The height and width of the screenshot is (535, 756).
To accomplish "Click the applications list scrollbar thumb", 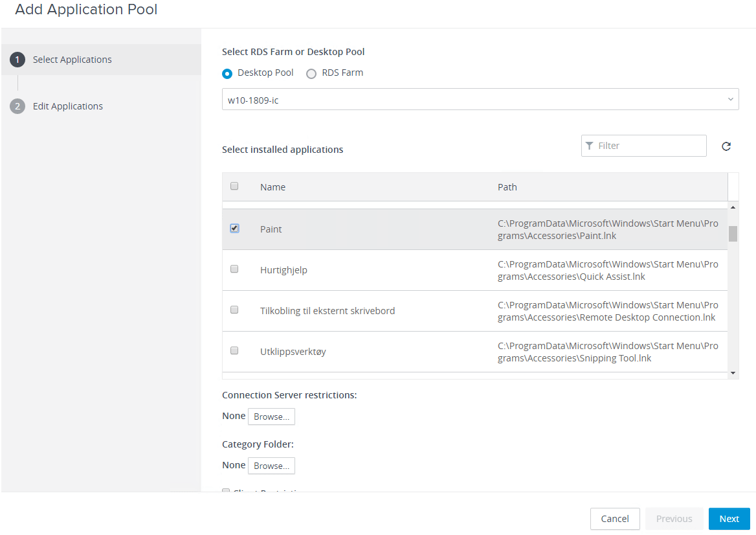I will click(733, 233).
